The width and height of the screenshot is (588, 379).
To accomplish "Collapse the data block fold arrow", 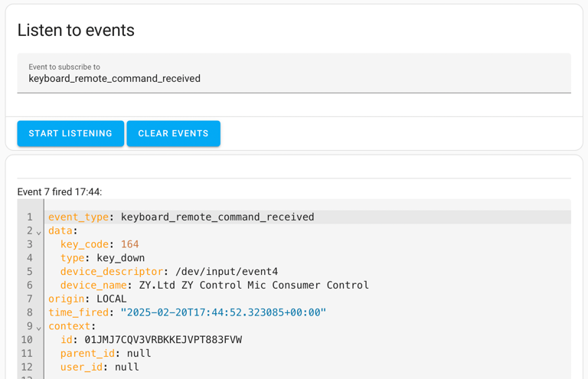I will click(x=39, y=232).
